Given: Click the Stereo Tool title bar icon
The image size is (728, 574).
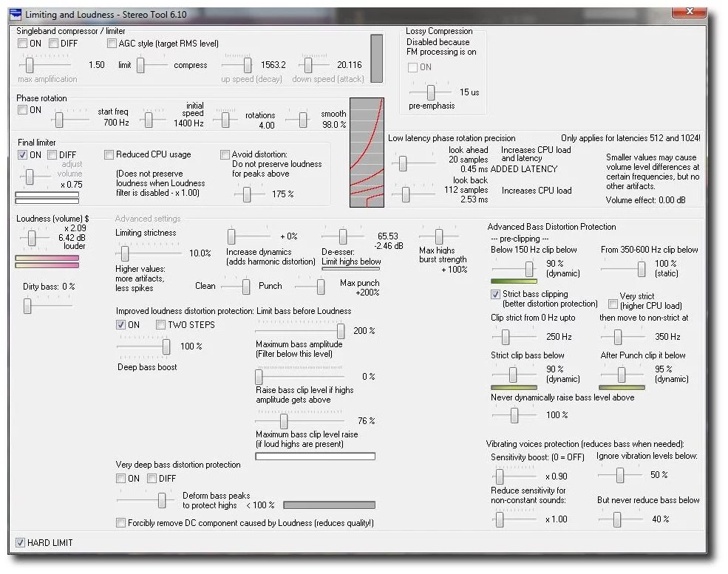Looking at the screenshot, I should (16, 15).
